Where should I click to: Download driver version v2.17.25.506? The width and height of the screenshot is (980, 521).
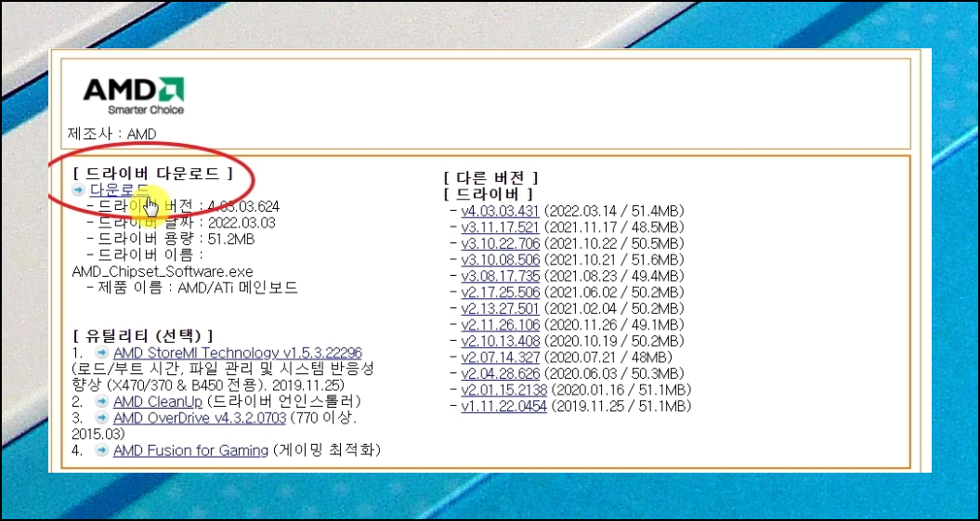click(x=500, y=292)
